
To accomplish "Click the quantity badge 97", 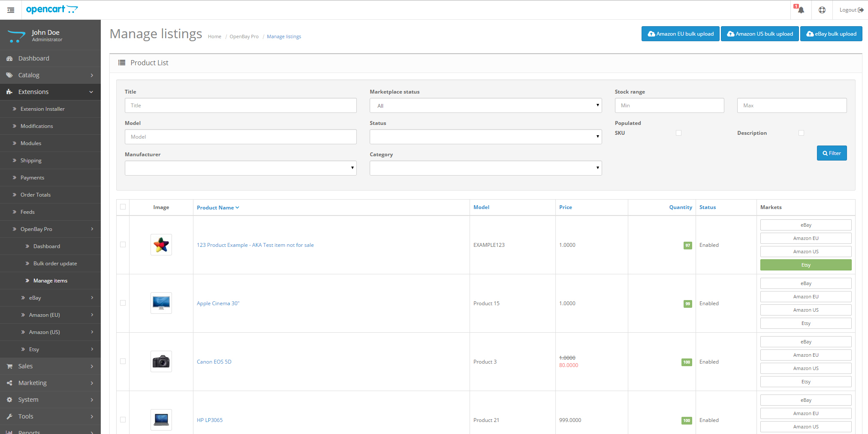I will click(x=687, y=246).
